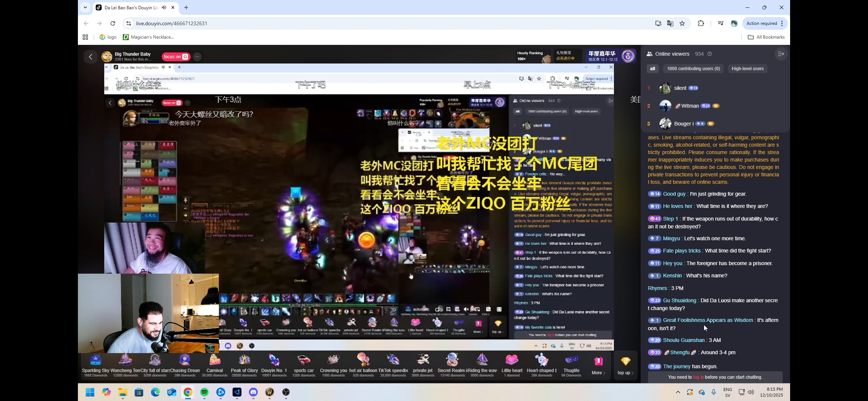Bookmark this page with the star icon
868x401 pixels.
tap(682, 23)
